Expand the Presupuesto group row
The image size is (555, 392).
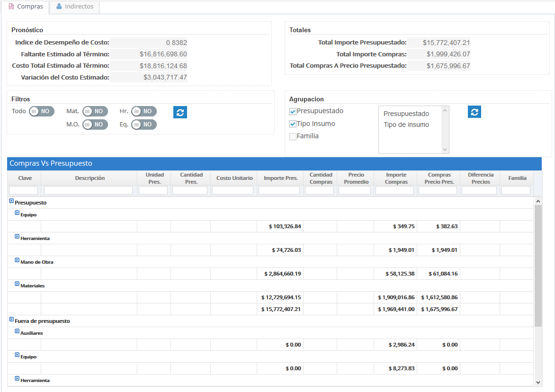tap(11, 202)
